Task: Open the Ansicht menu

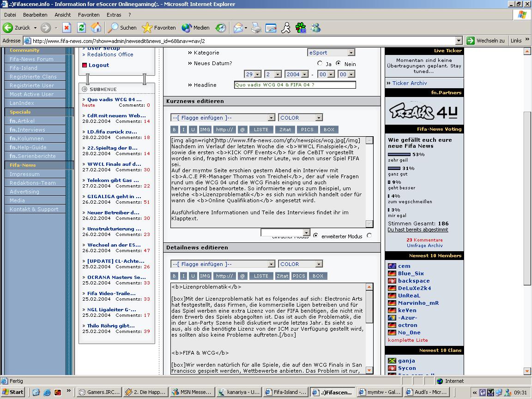Action: [x=63, y=15]
